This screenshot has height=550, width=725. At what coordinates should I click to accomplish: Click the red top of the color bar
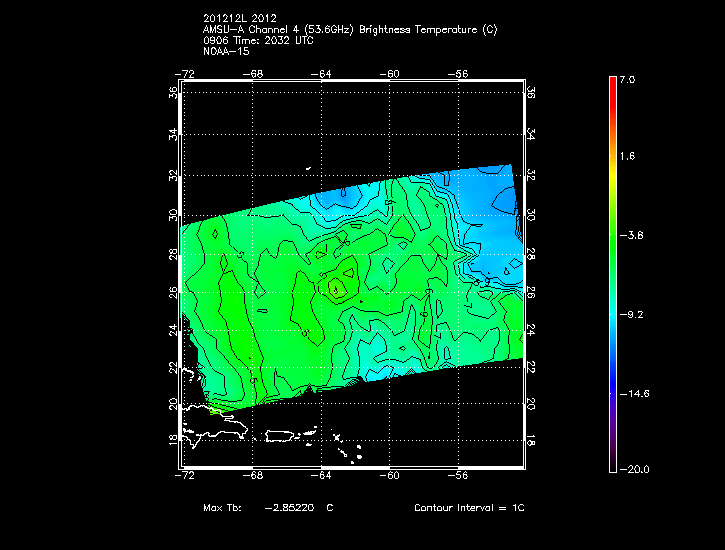(x=612, y=83)
